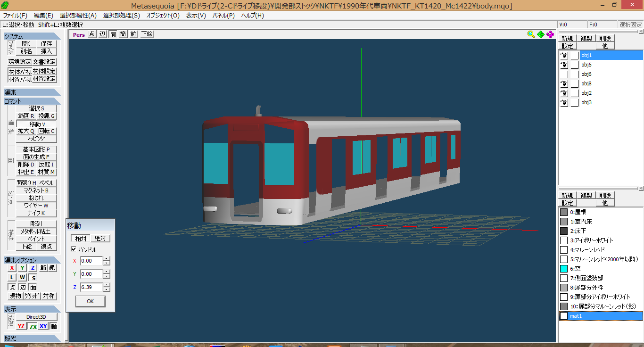Open the 編集(E) menu
Screen dimensions: 644x347
(44, 15)
